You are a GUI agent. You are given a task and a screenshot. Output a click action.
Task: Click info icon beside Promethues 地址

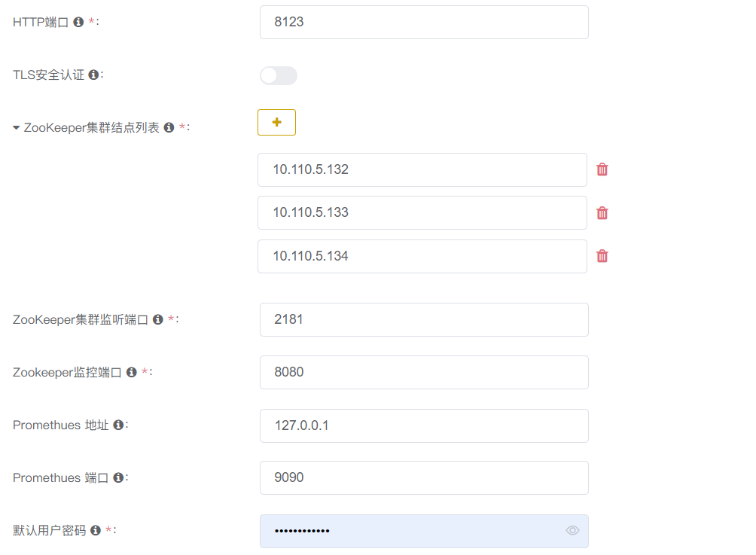point(118,425)
